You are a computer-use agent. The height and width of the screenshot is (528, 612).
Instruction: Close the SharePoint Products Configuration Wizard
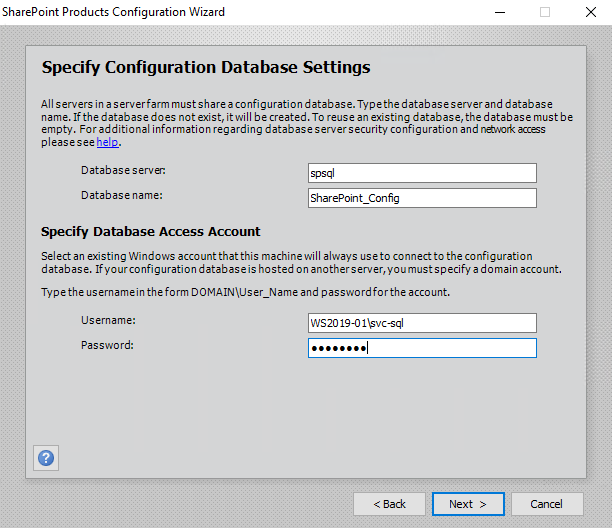coord(591,12)
